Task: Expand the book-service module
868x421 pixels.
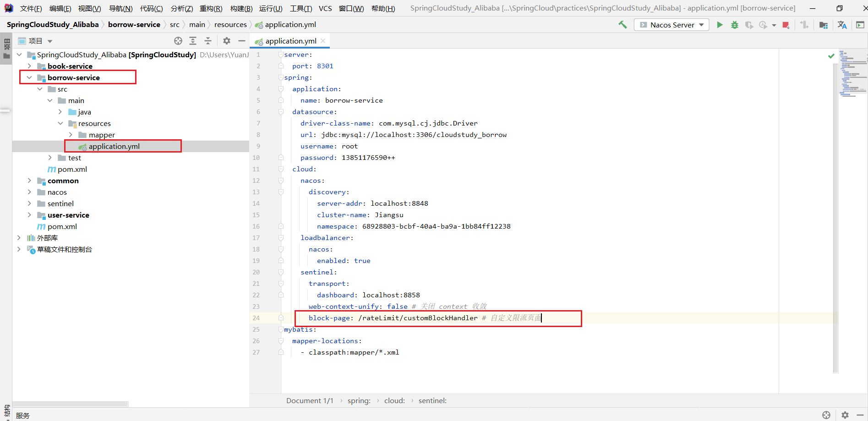Action: 29,66
